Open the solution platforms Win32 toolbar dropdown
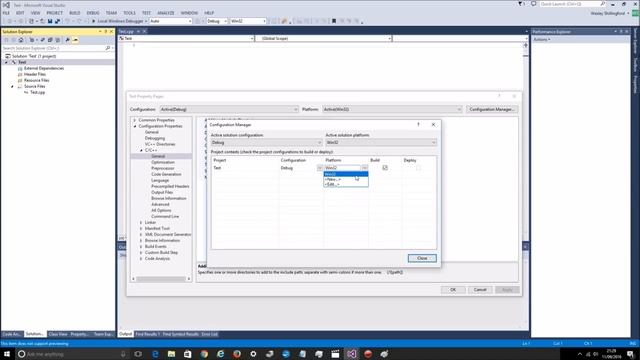 (248, 21)
